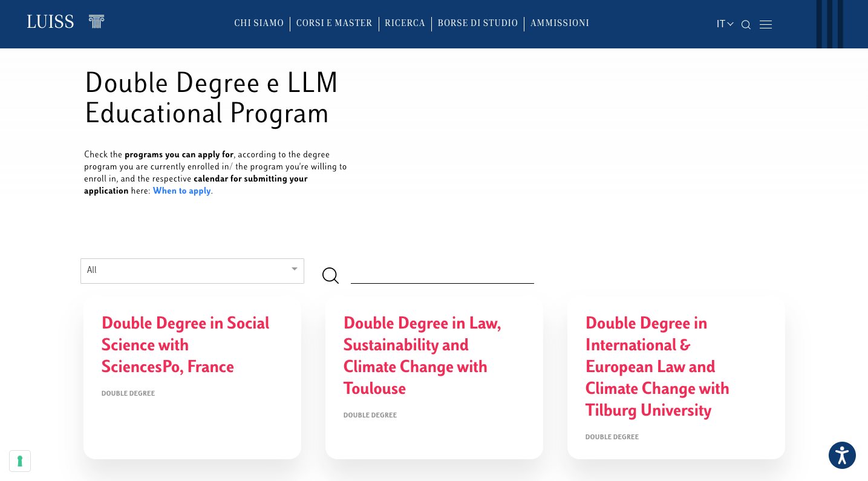The image size is (868, 481).
Task: Follow the 'When to apply' link
Action: 181,191
